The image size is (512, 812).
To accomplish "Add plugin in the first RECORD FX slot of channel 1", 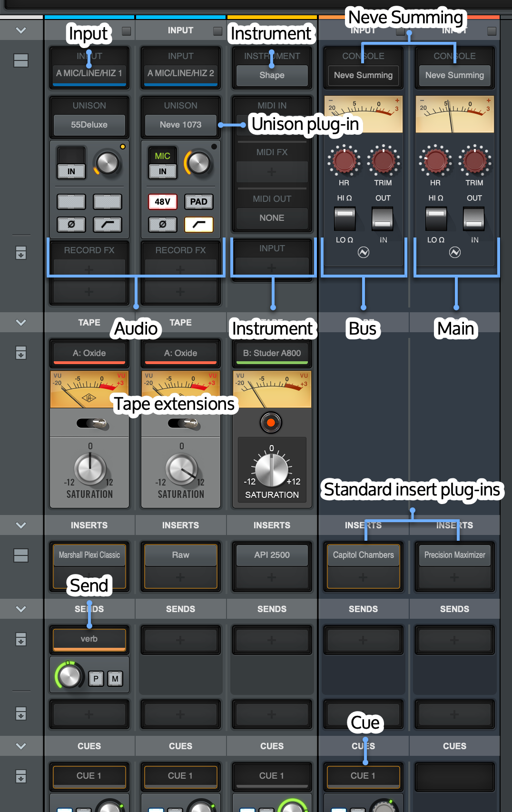I will [x=89, y=269].
